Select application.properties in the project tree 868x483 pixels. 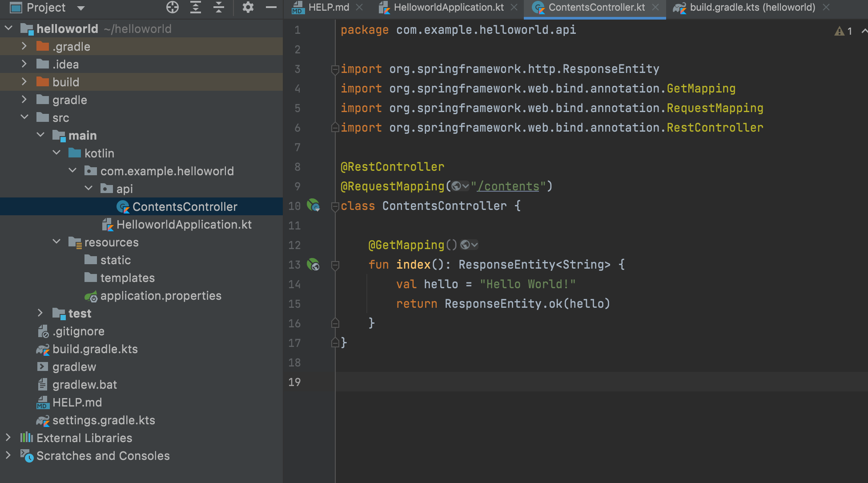click(x=161, y=296)
